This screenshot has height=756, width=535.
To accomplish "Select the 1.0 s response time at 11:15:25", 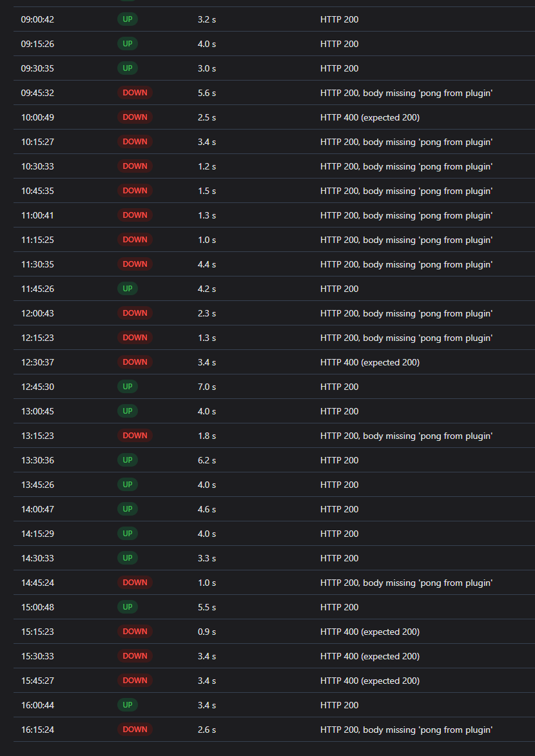I will coord(207,240).
